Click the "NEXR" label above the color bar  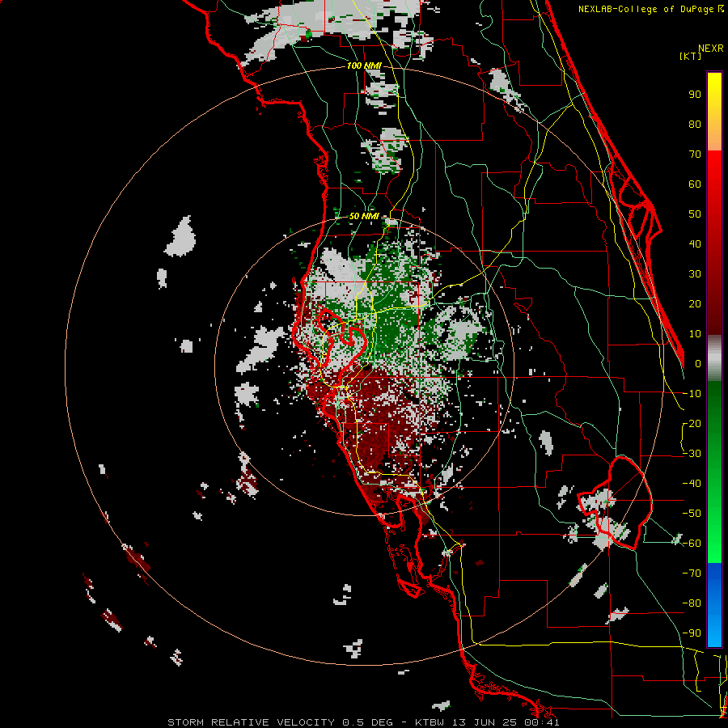[x=711, y=49]
